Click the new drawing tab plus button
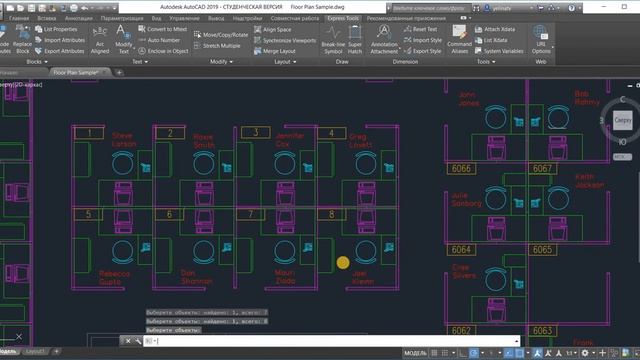Viewport: 640px width, 360px height. click(119, 73)
